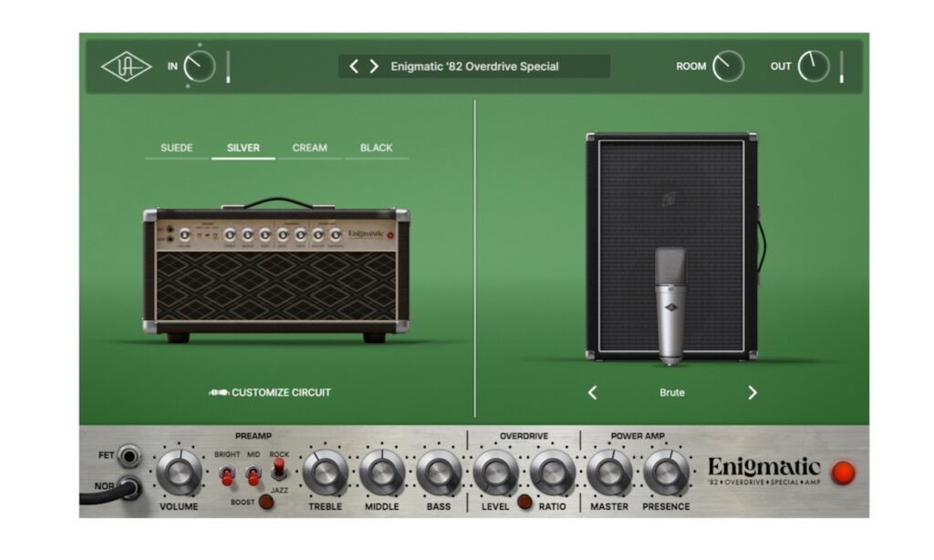Screen dimensions: 934x560
Task: Switch to previous cabinet before Brute
Action: 592,392
